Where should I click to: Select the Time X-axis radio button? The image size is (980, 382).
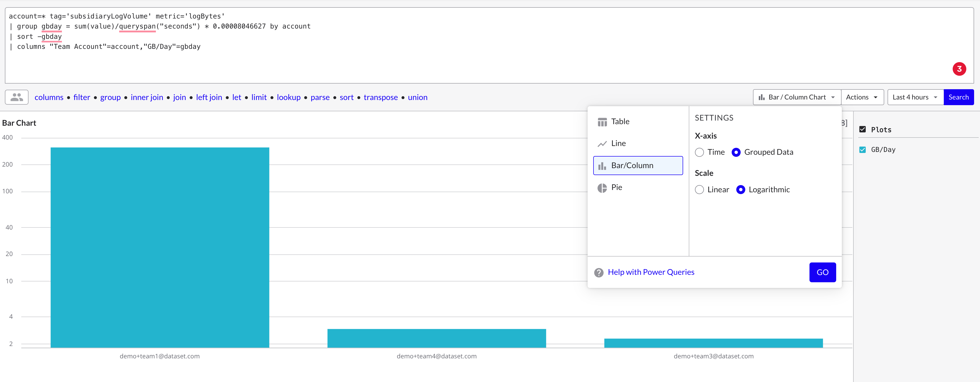(699, 152)
